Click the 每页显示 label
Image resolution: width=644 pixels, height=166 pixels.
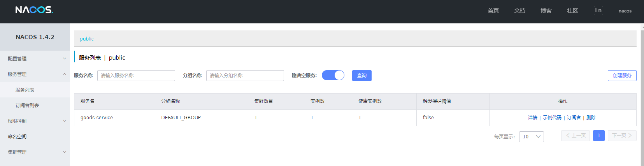(x=504, y=137)
